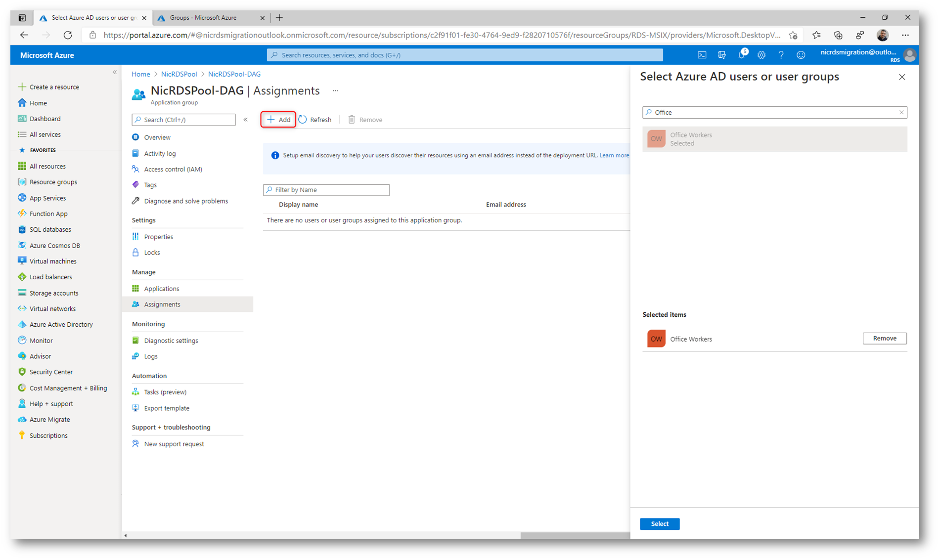Open browser settings and more menu
940x560 pixels.
tap(905, 35)
